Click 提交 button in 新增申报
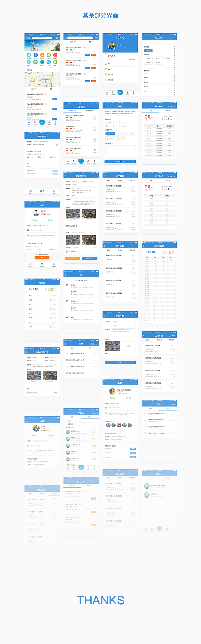Screen dimensions: 201x644 tap(120, 362)
